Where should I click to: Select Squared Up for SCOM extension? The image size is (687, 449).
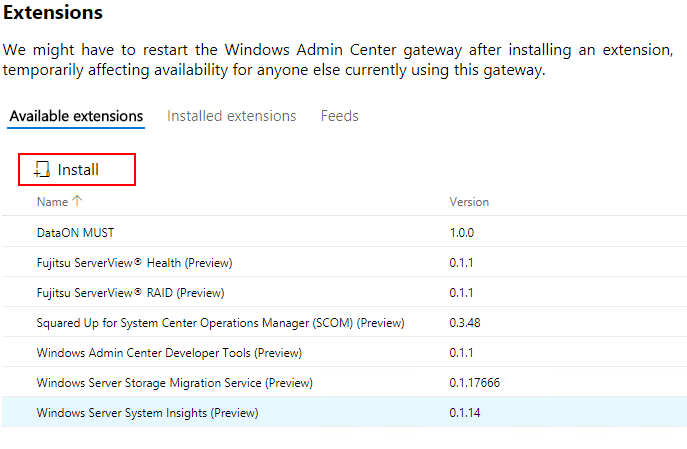pyautogui.click(x=220, y=322)
